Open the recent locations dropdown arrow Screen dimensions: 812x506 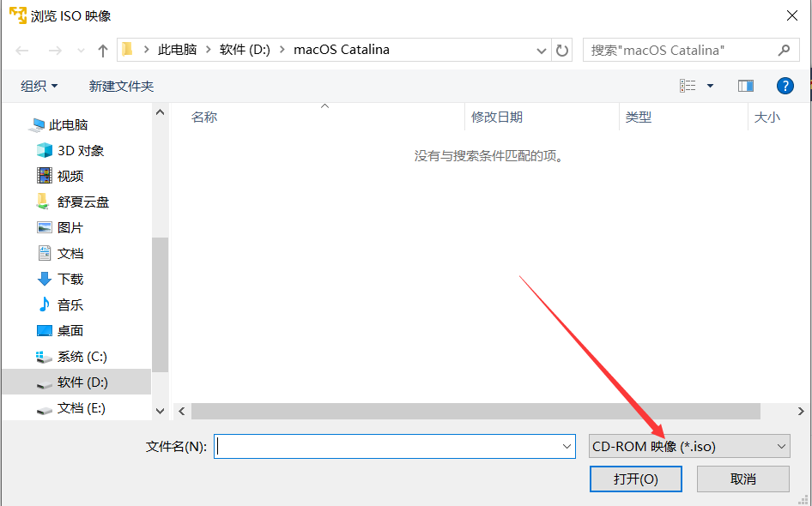[x=81, y=51]
